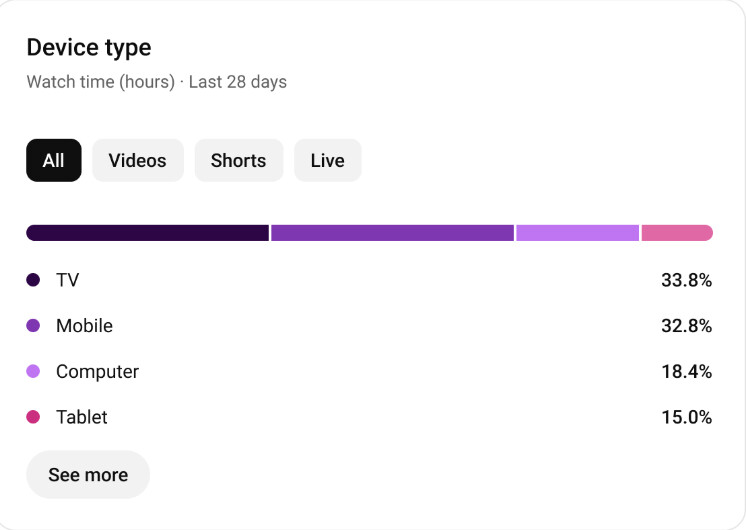Switch to the Videos filter

point(138,161)
